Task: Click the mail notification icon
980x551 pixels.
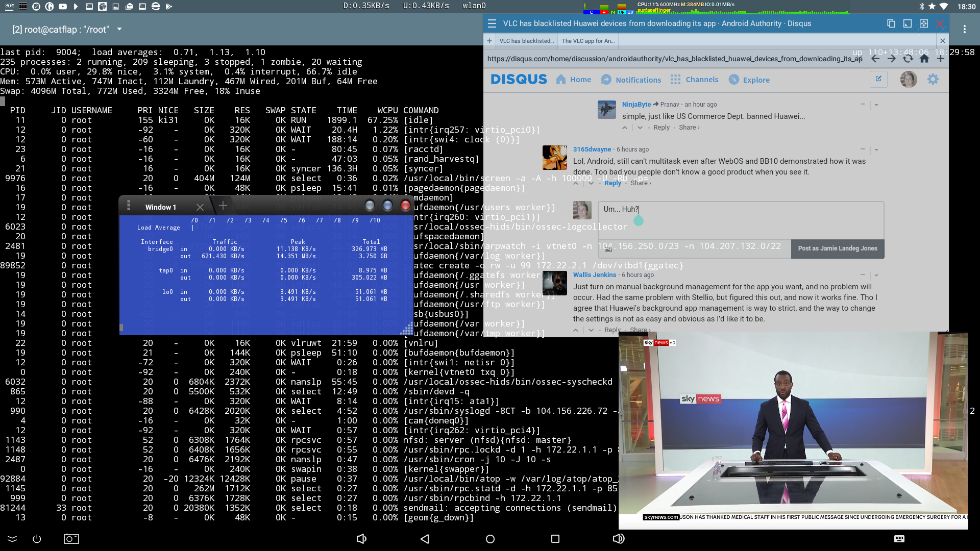Action: coord(129,6)
